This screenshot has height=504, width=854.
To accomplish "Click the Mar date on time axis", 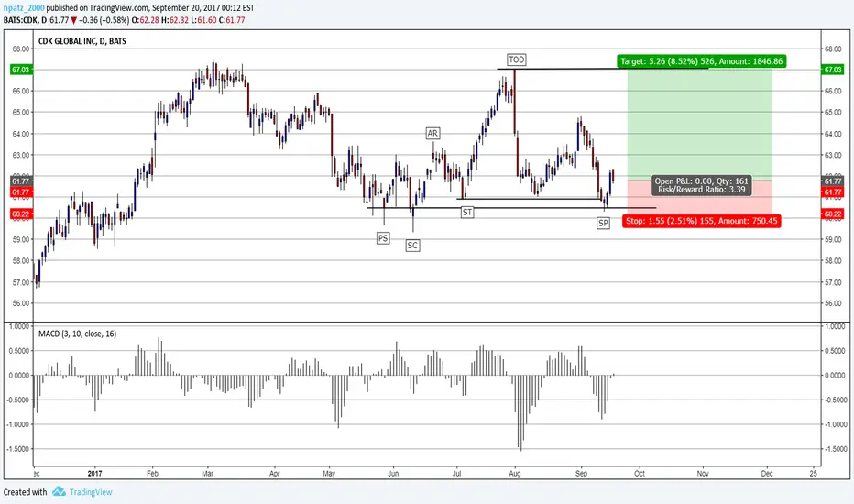I will (x=207, y=474).
